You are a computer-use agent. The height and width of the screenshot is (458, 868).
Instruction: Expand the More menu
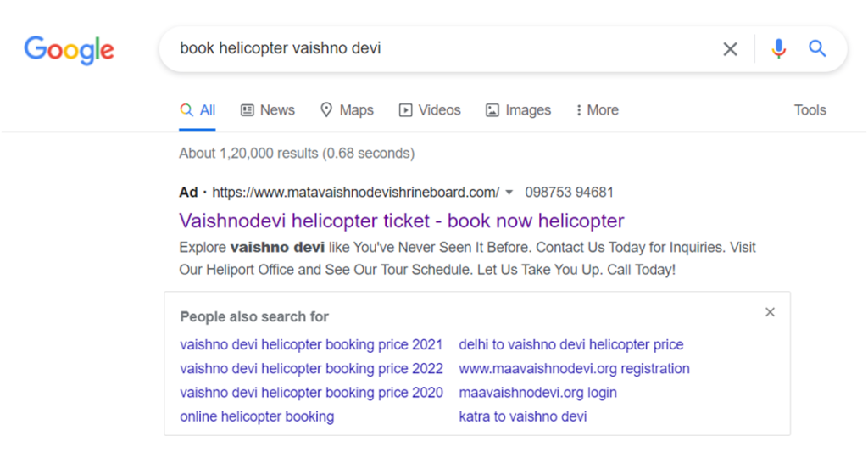598,110
